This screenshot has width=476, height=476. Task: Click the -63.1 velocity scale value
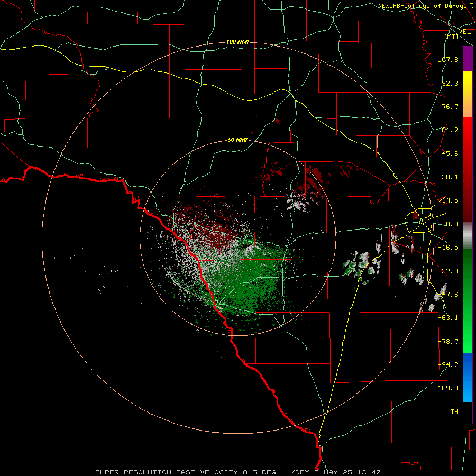click(x=448, y=318)
